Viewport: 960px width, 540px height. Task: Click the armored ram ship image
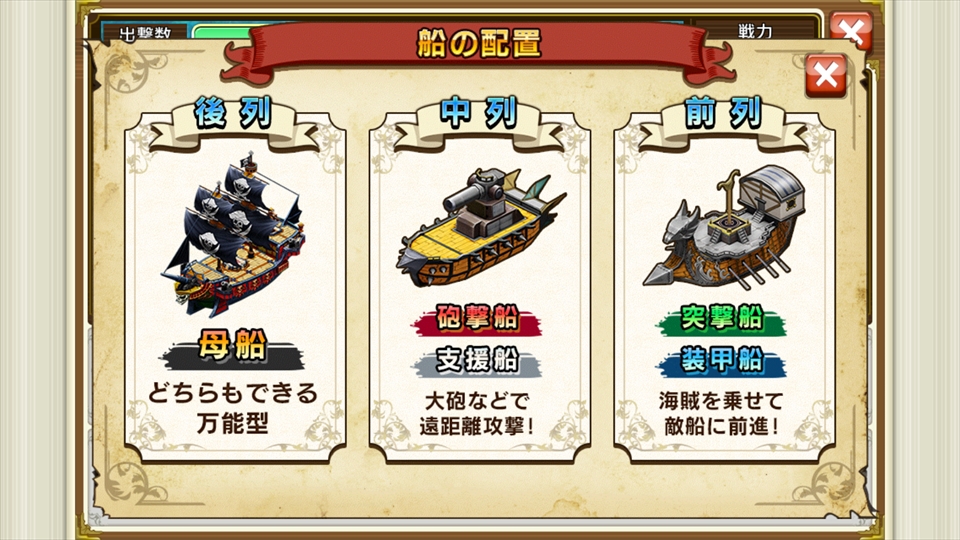[x=724, y=227]
